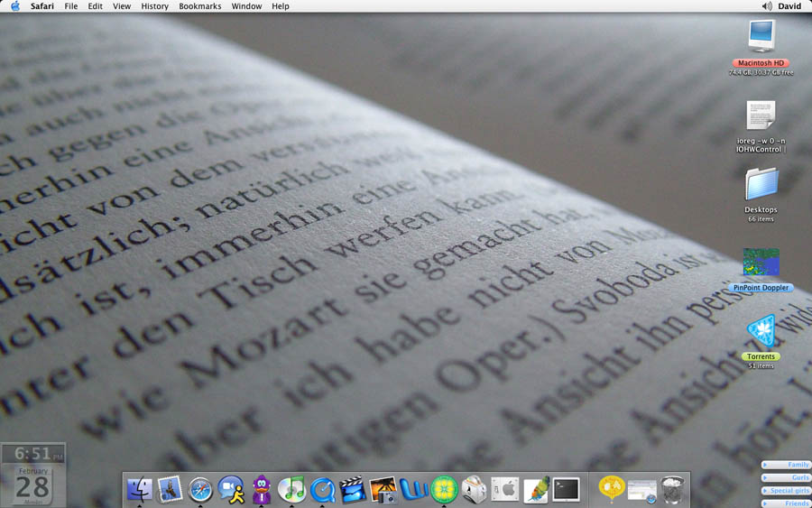The image size is (812, 508).
Task: Open the LimeWire lime icon
Action: [x=444, y=489]
